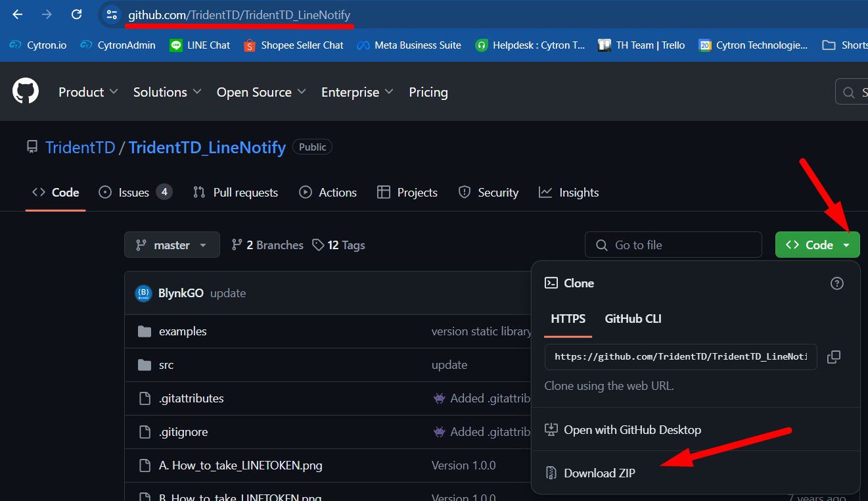Select the HTTPS clone option

[x=568, y=318]
